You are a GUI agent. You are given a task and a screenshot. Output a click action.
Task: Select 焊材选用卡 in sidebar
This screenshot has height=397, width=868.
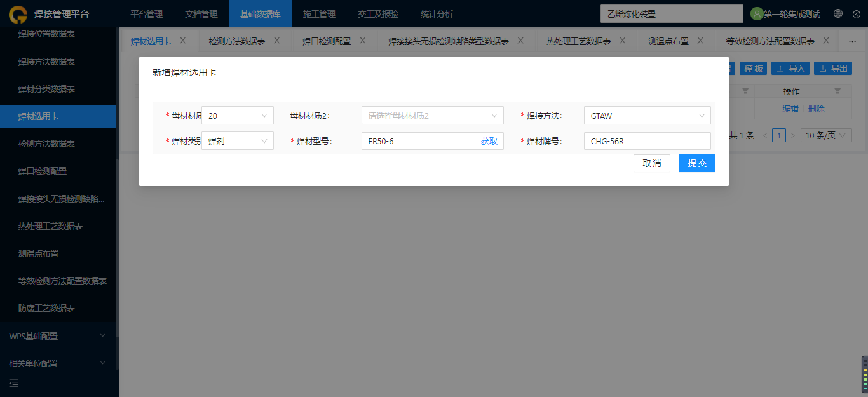coord(58,116)
